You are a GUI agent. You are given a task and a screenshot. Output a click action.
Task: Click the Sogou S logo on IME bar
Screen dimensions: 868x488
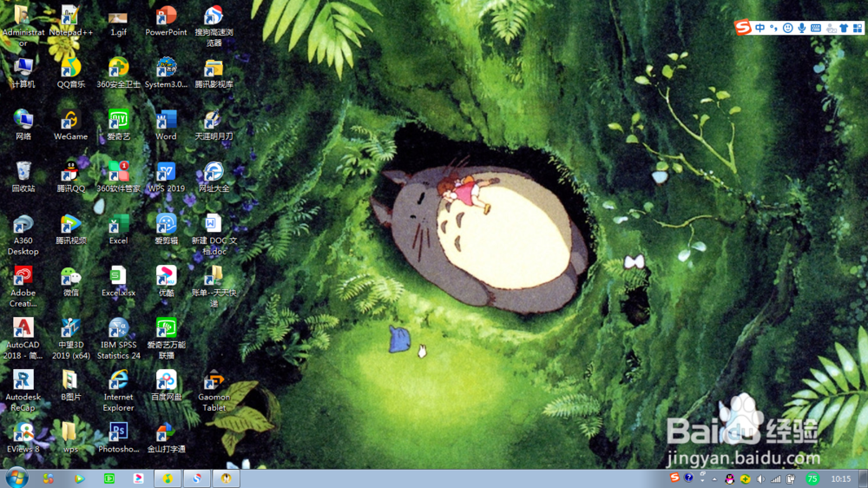tap(744, 27)
